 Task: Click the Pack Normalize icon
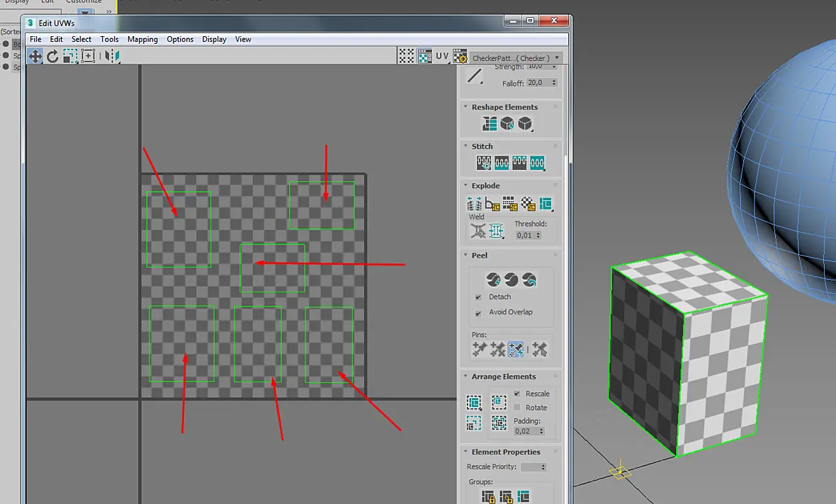pos(499,423)
